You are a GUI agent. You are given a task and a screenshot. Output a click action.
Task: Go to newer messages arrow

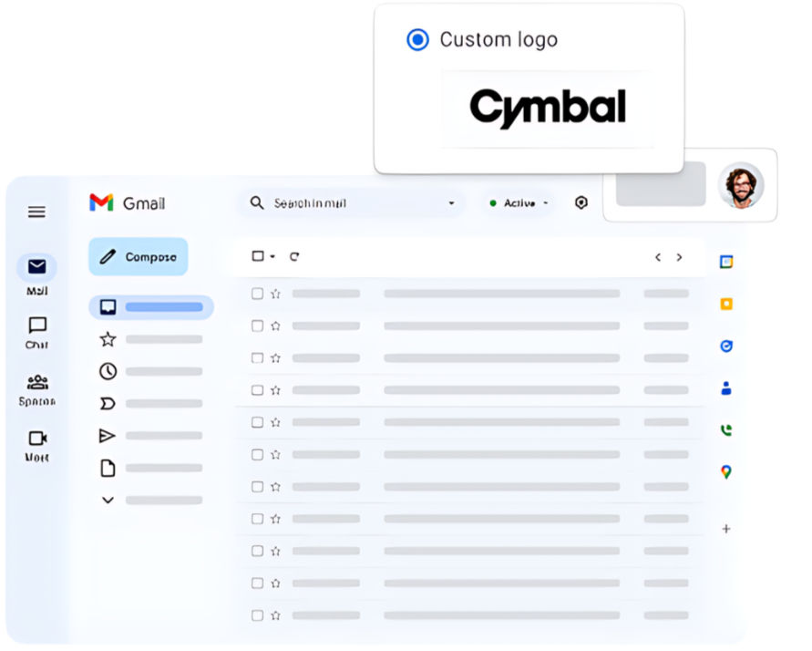tap(658, 257)
